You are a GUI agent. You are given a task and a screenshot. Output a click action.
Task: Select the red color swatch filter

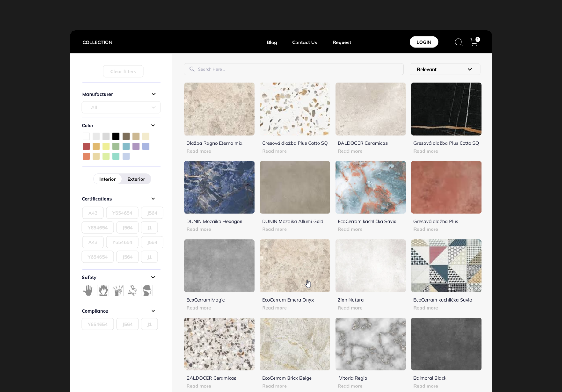[86, 146]
